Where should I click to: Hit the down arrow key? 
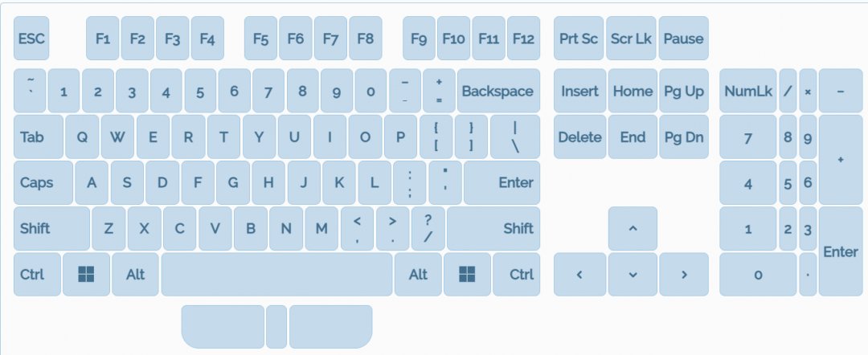click(x=633, y=275)
